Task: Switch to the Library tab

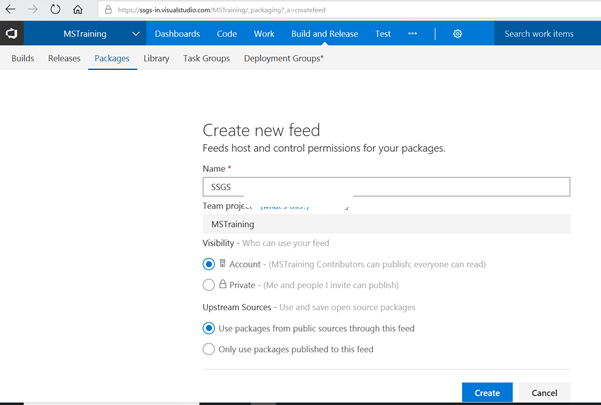Action: coord(156,58)
